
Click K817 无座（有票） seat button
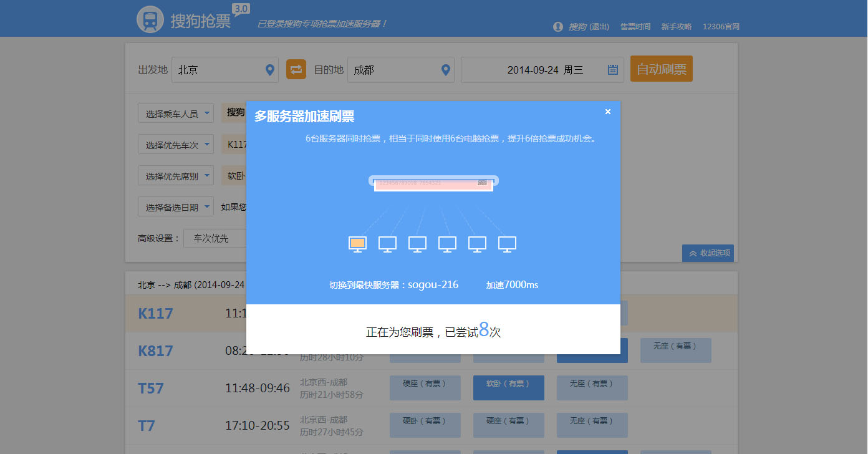click(x=676, y=350)
